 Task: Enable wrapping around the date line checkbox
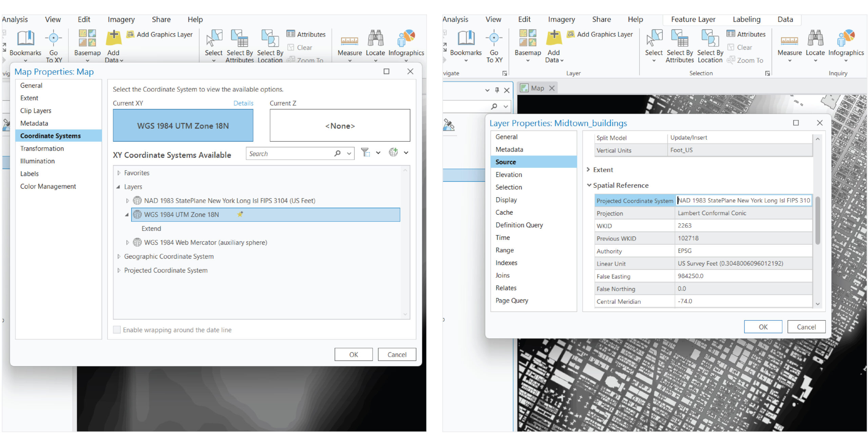pos(117,330)
